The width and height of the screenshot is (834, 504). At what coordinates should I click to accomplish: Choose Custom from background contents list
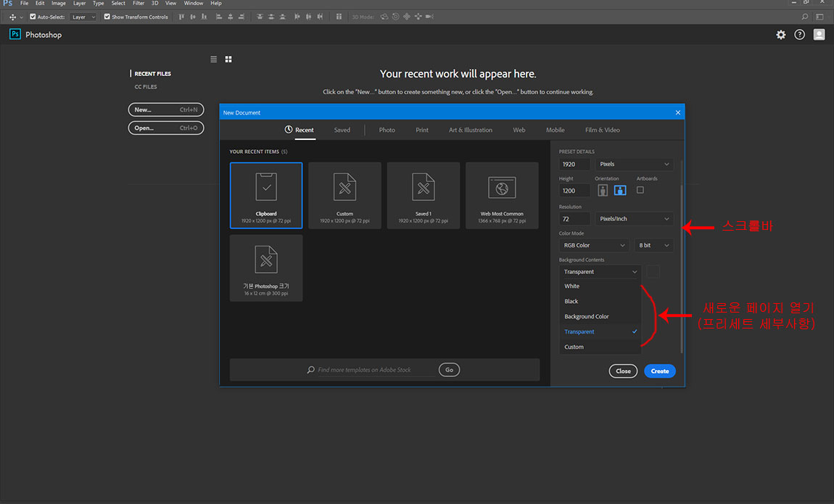coord(600,347)
